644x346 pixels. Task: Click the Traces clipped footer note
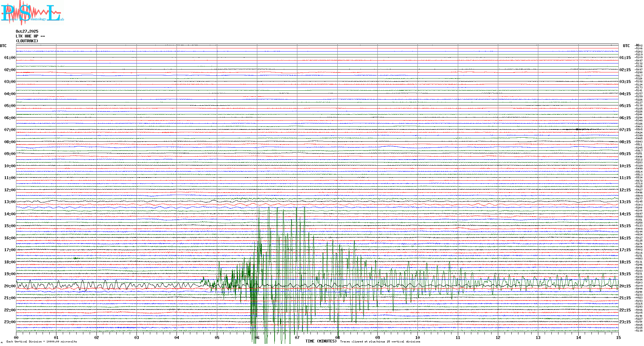point(380,342)
